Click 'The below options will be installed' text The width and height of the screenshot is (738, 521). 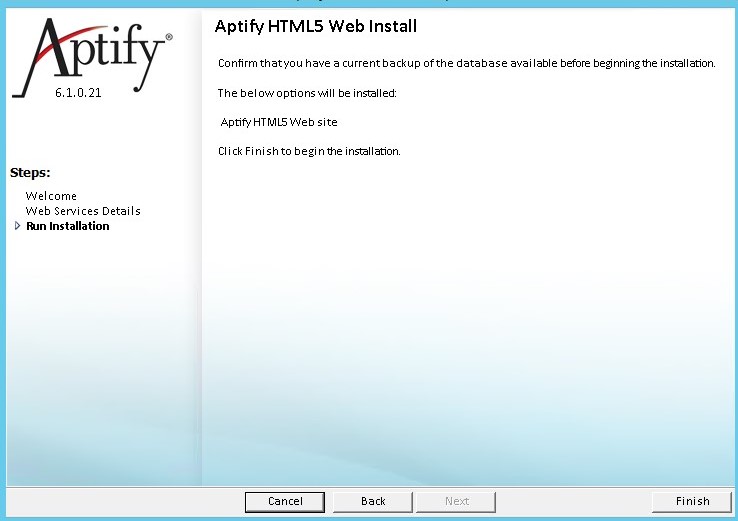[307, 93]
